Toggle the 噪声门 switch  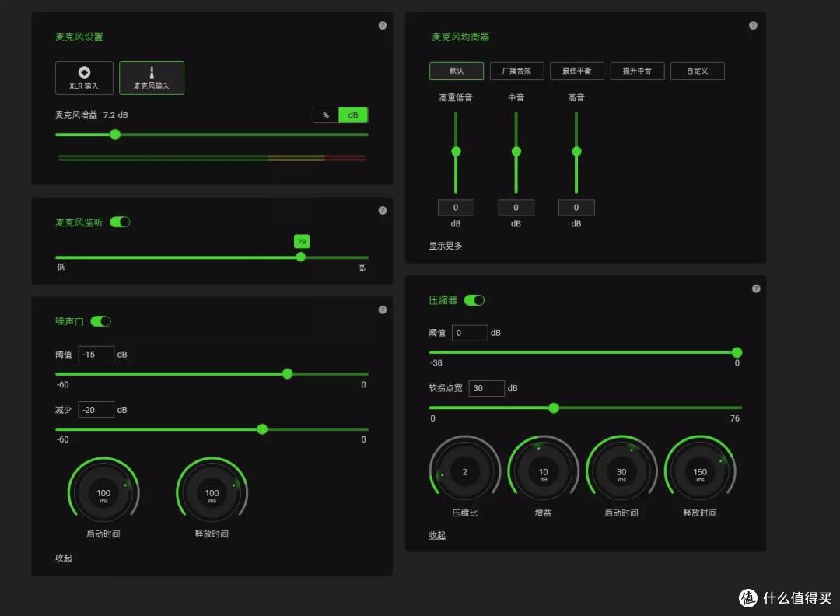click(x=100, y=321)
